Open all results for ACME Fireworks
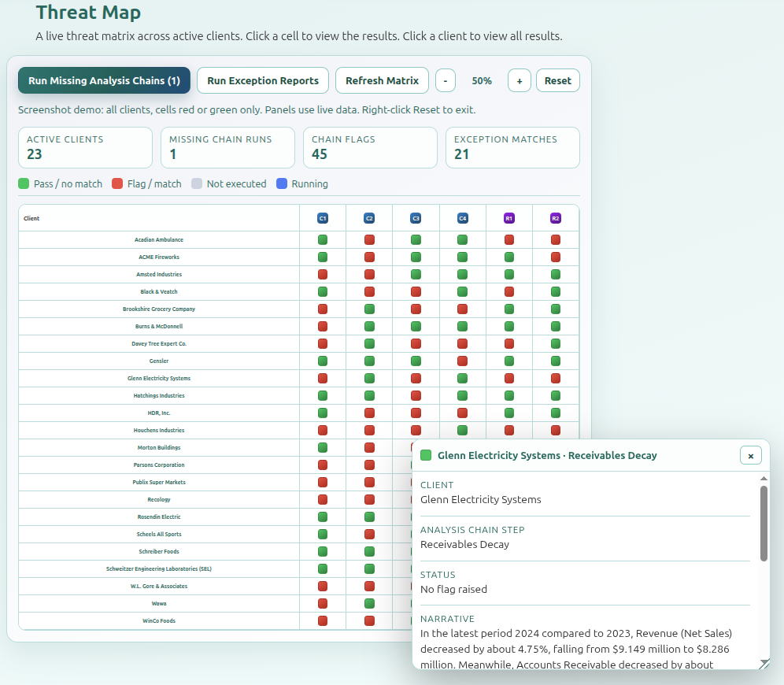Image resolution: width=784 pixels, height=685 pixels. [159, 257]
